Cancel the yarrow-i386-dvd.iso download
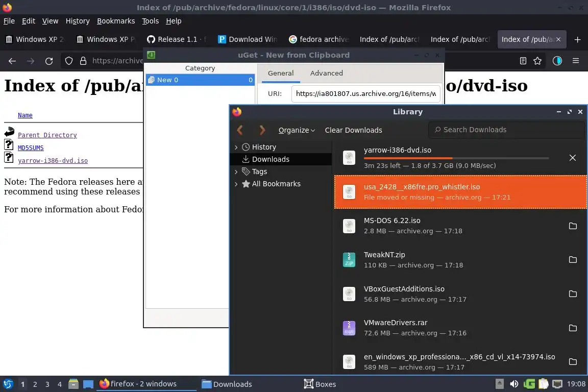The width and height of the screenshot is (588, 392). click(572, 158)
